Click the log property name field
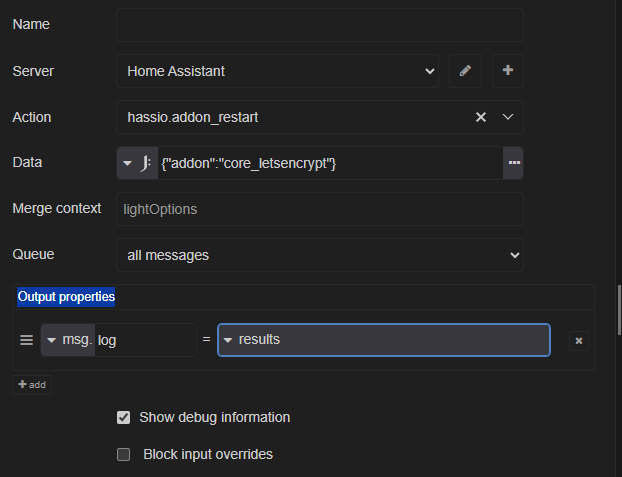622x477 pixels. 144,340
